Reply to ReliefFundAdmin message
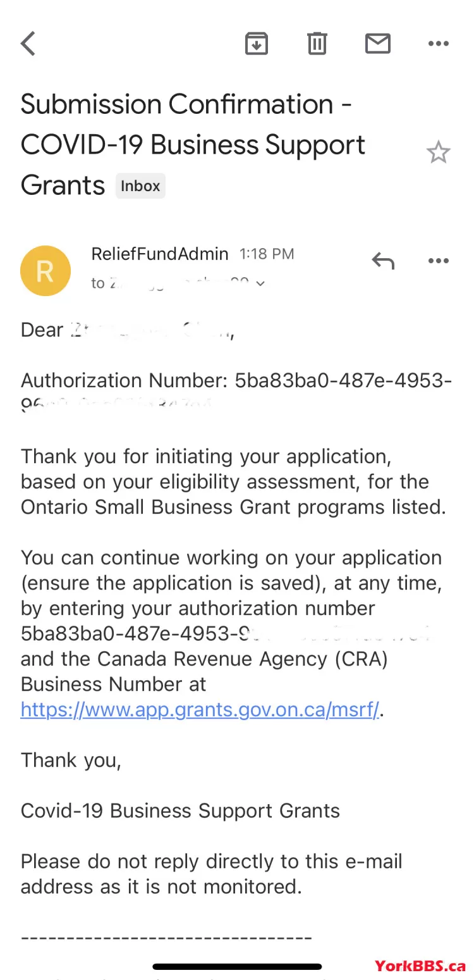The image size is (474, 980). coord(383,260)
